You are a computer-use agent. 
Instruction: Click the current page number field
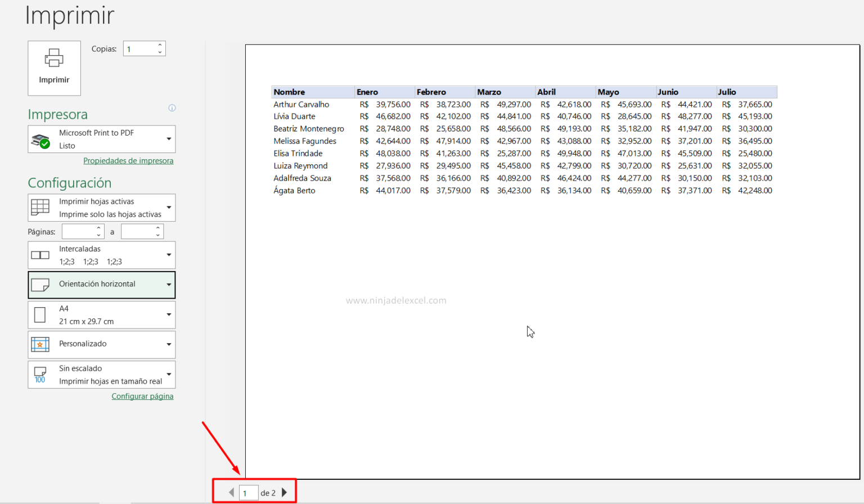coord(248,493)
